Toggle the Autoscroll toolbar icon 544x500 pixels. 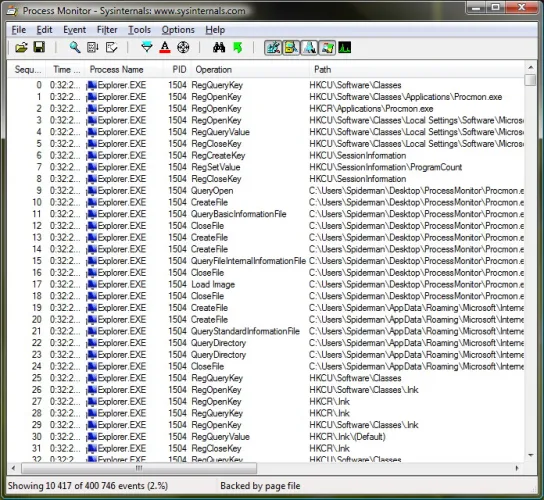(93, 47)
